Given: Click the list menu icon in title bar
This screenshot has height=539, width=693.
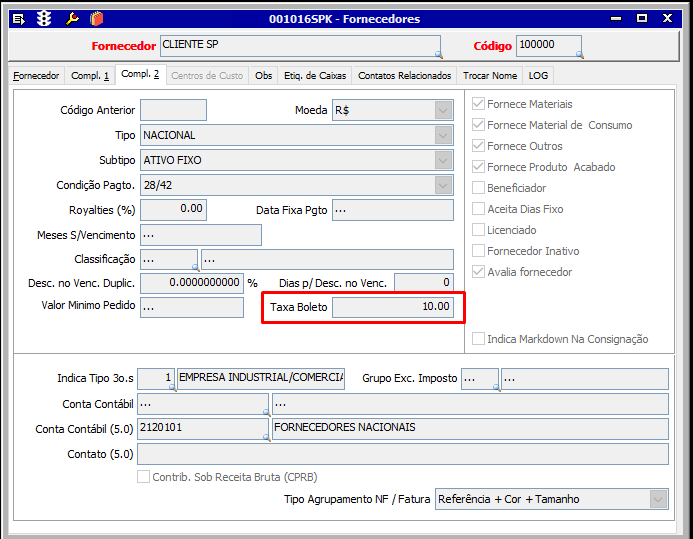Looking at the screenshot, I should pos(19,19).
